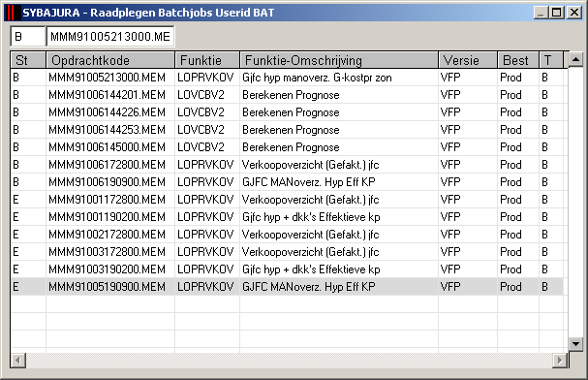Click 'Berekenen Prognose' in row MMM91006144201.MEM

tap(291, 95)
